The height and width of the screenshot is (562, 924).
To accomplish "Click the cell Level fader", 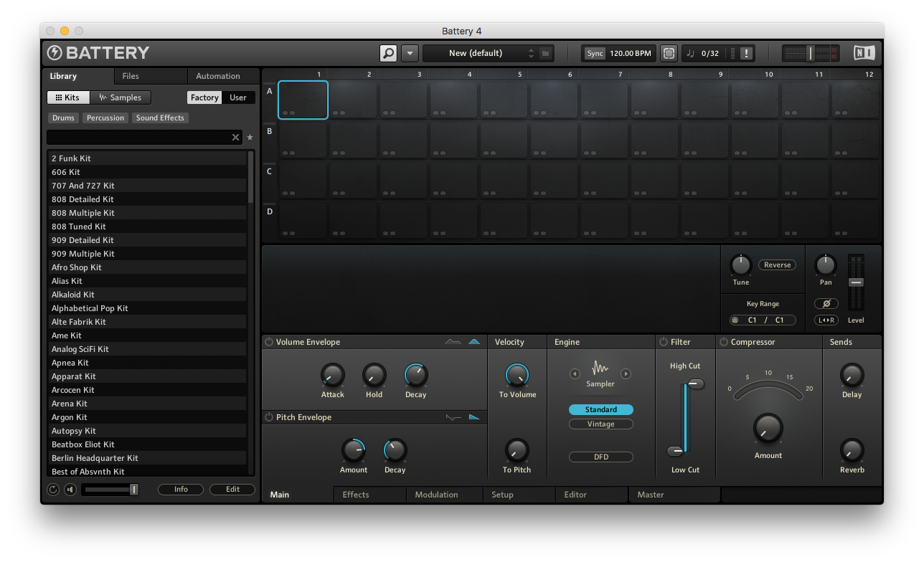I will tap(856, 282).
